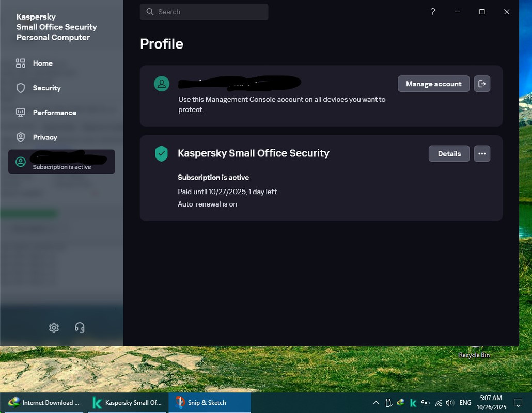Image resolution: width=532 pixels, height=413 pixels.
Task: Sign out using the exit arrow icon
Action: [x=482, y=84]
